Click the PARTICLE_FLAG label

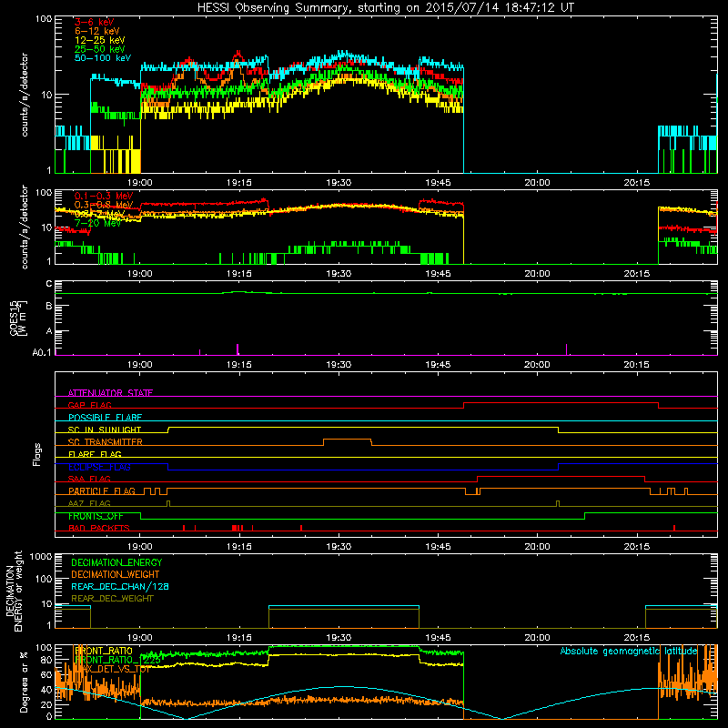102,491
